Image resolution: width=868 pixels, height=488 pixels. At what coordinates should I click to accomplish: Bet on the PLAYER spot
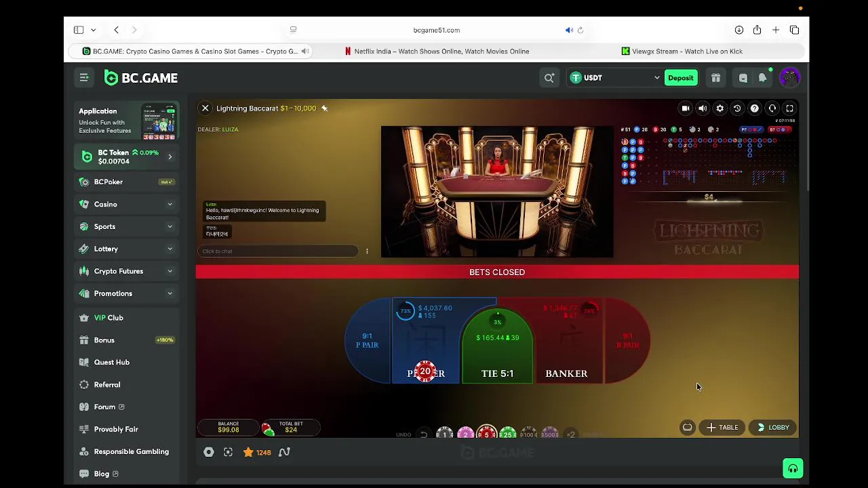(x=426, y=341)
